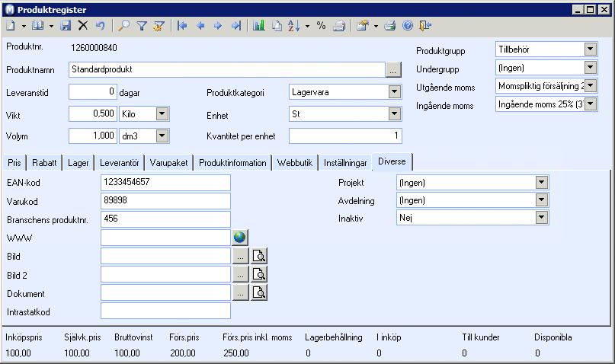Open search with the magnifying glass icon

point(124,26)
